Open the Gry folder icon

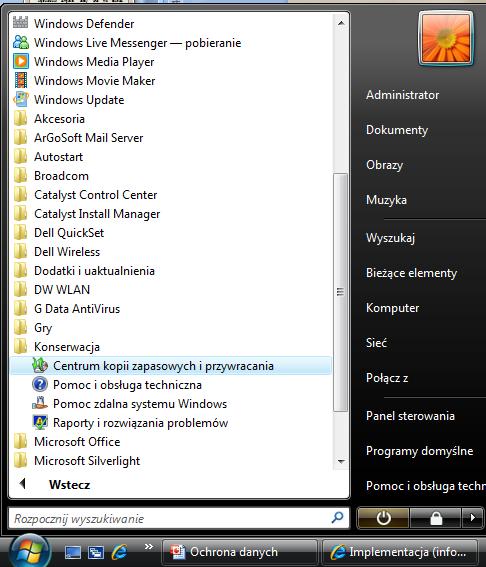click(20, 327)
